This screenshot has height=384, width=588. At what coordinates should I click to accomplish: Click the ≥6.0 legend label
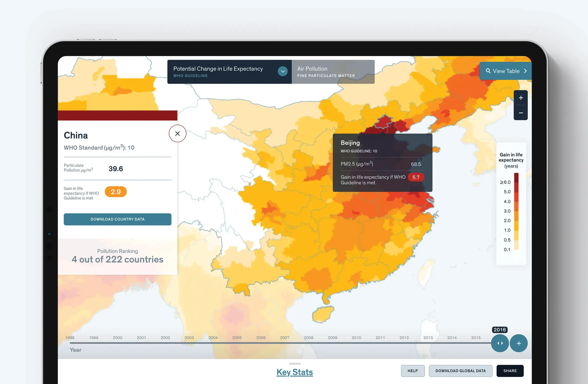505,182
